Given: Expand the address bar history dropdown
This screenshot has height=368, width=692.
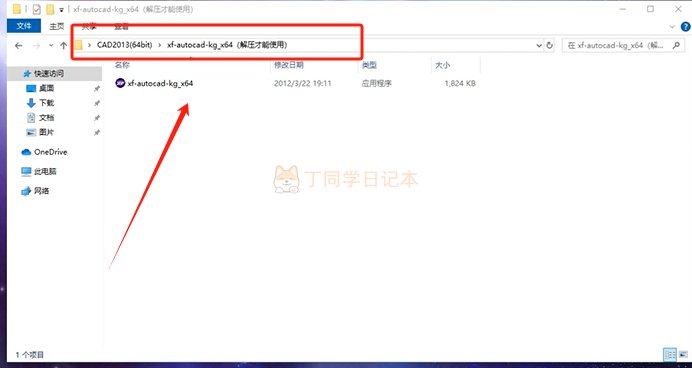Looking at the screenshot, I should tap(539, 45).
